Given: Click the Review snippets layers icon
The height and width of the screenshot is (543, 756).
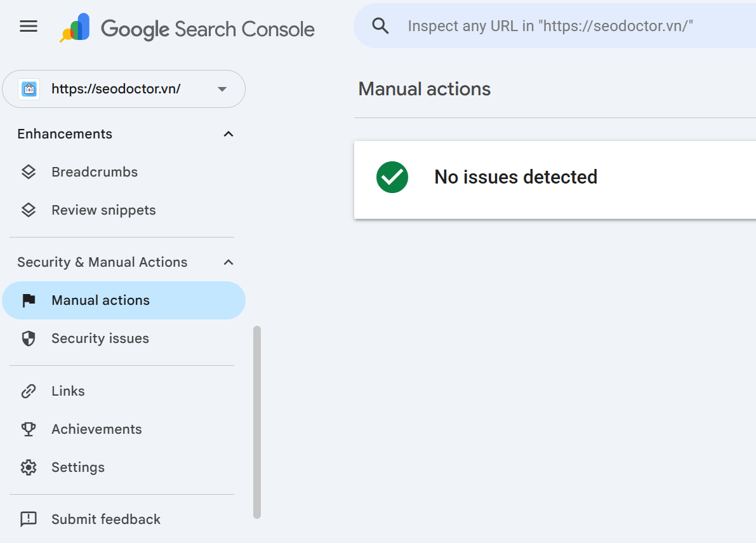Looking at the screenshot, I should pos(29,210).
